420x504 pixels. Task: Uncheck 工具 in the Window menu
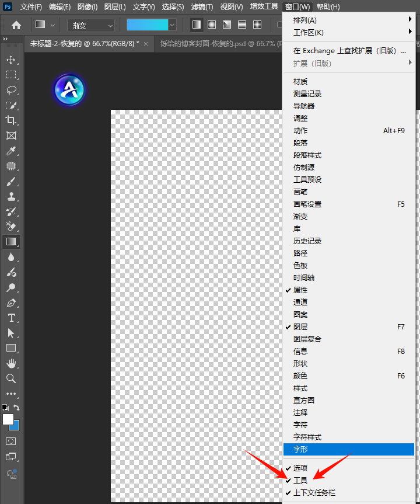point(300,481)
